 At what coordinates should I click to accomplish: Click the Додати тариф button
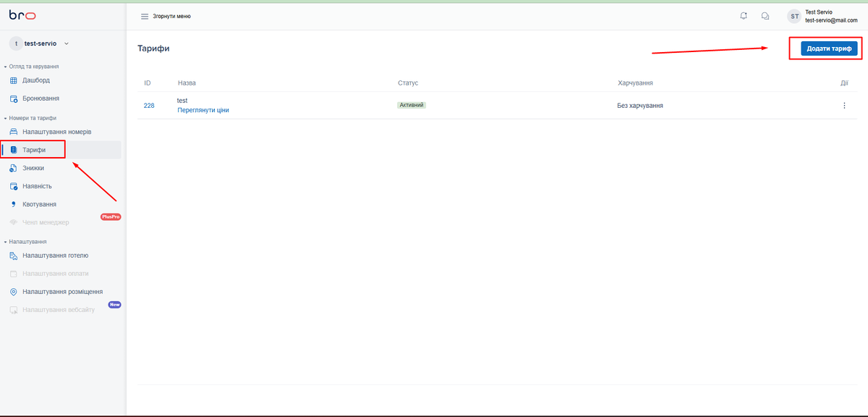click(x=825, y=48)
